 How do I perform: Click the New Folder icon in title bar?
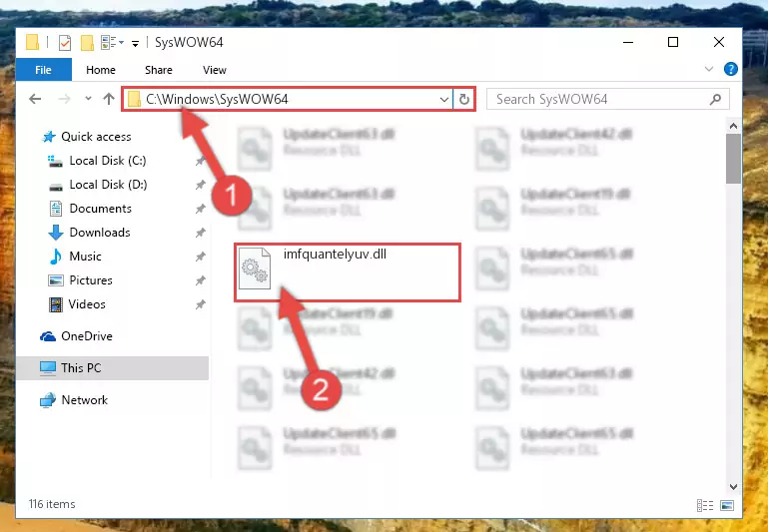(x=87, y=43)
